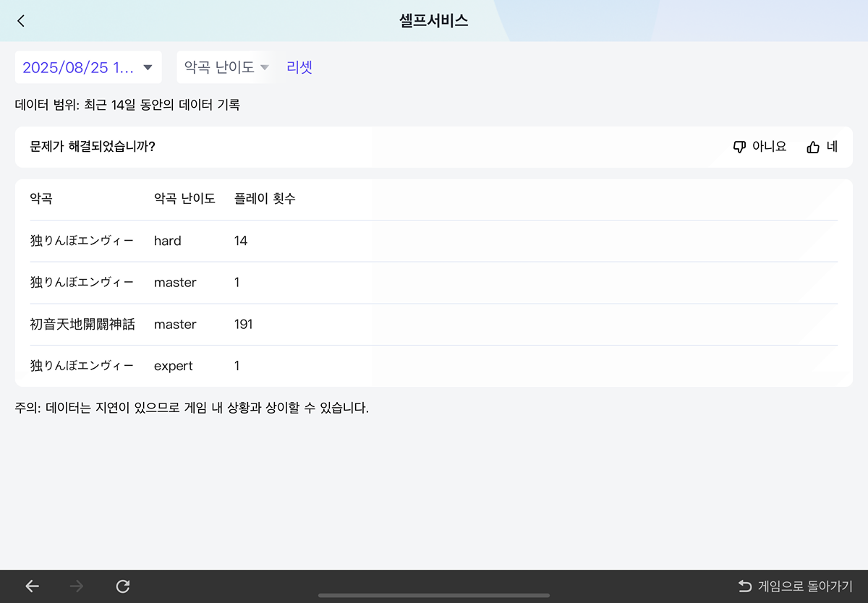Tap the back chevron in the header
The width and height of the screenshot is (868, 603).
point(21,21)
